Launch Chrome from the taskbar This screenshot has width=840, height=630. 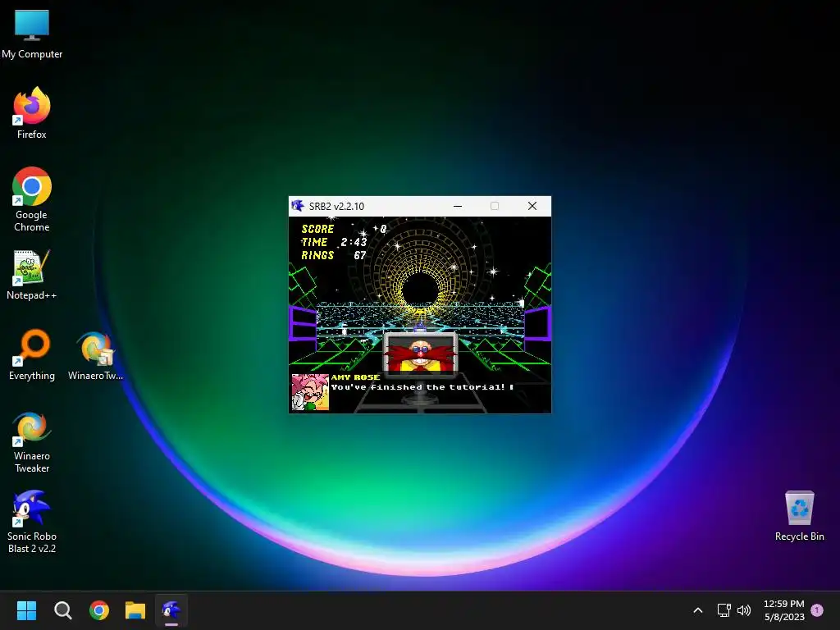click(99, 610)
